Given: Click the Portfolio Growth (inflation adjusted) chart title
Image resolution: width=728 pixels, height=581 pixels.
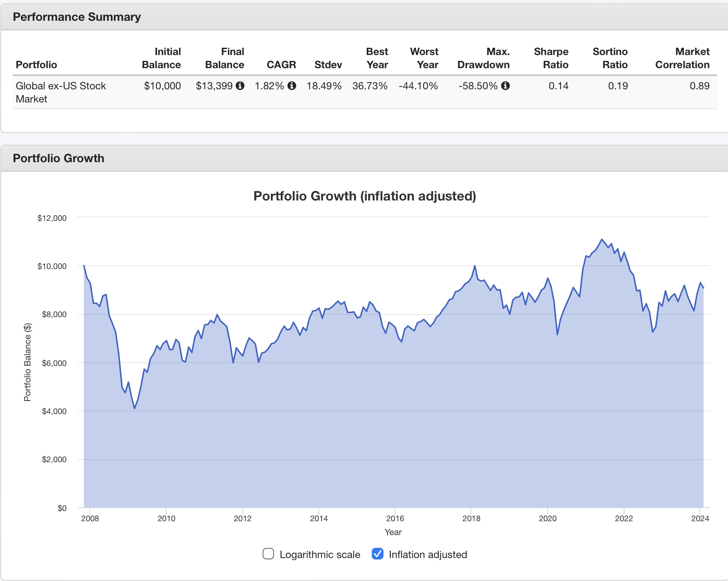Looking at the screenshot, I should (x=365, y=196).
